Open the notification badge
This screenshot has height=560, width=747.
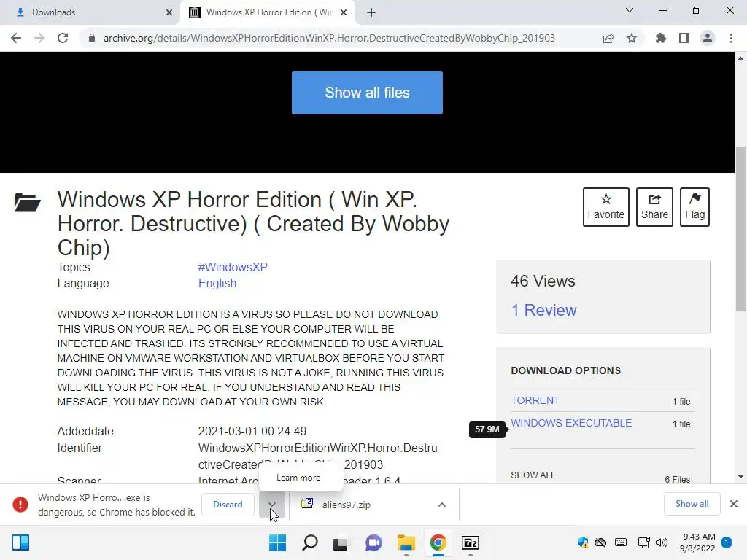[727, 542]
